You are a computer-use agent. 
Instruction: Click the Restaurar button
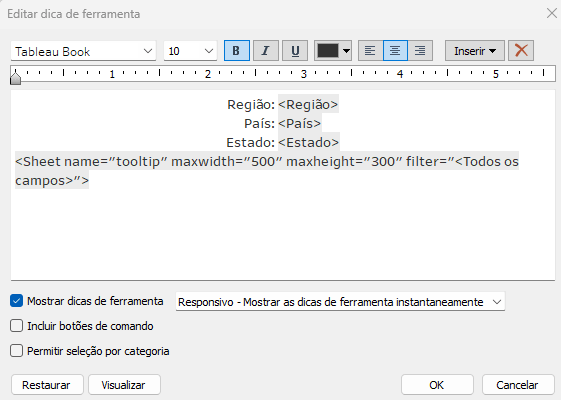click(47, 385)
